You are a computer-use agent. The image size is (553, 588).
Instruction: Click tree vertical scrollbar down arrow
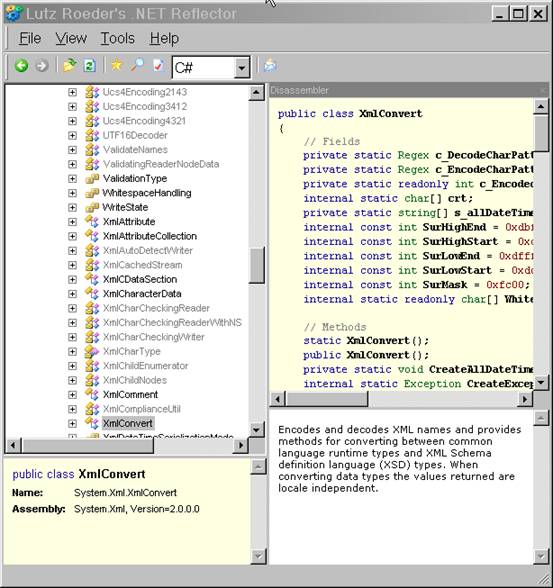256,430
